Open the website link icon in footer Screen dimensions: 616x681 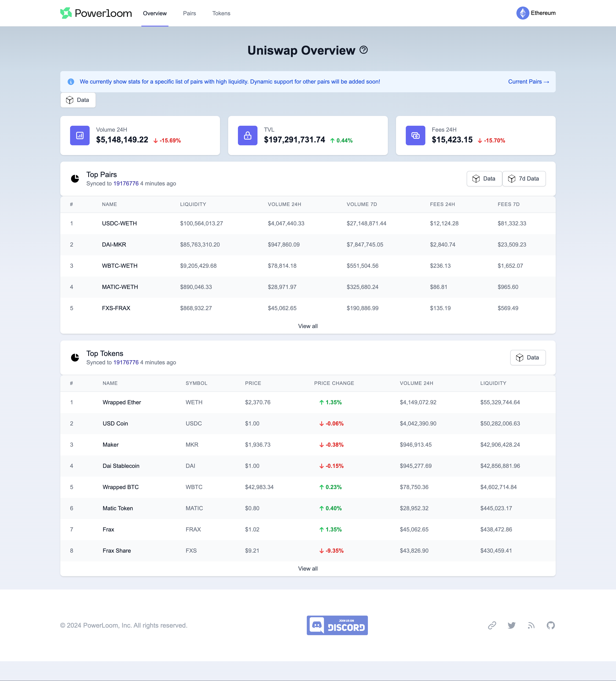coord(492,625)
